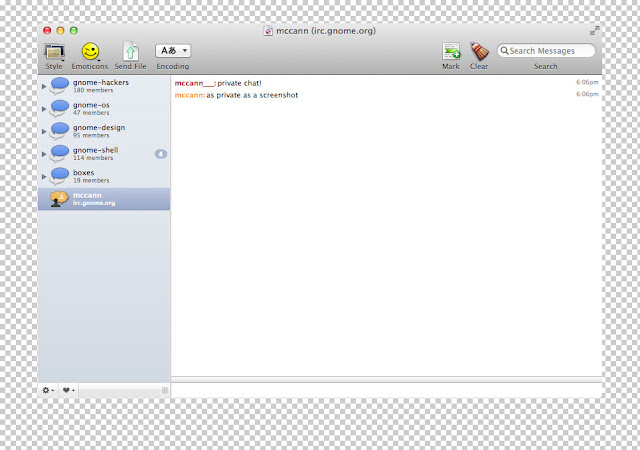640x450 pixels.
Task: Click "19 members" under boxes
Action: [91, 180]
